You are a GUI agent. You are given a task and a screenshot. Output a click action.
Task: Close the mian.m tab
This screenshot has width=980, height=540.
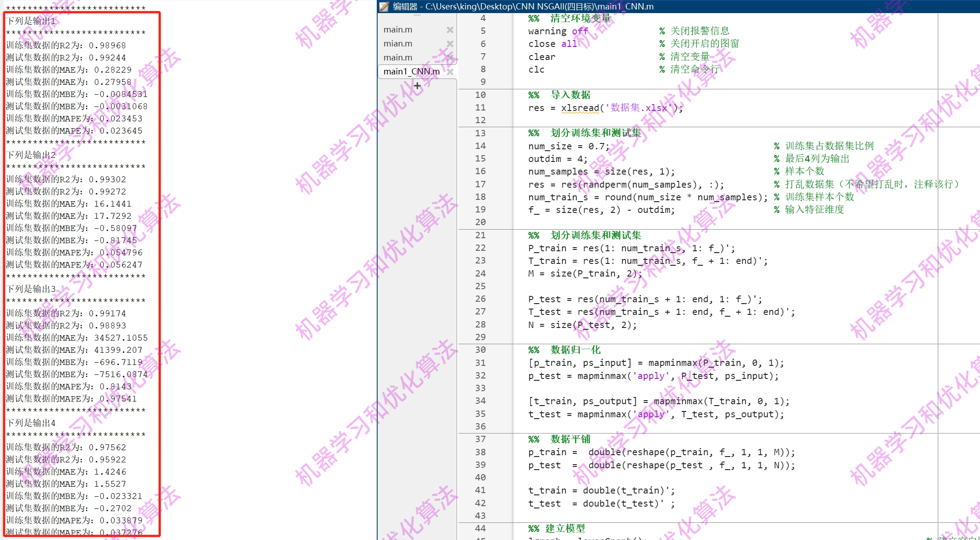click(x=450, y=44)
